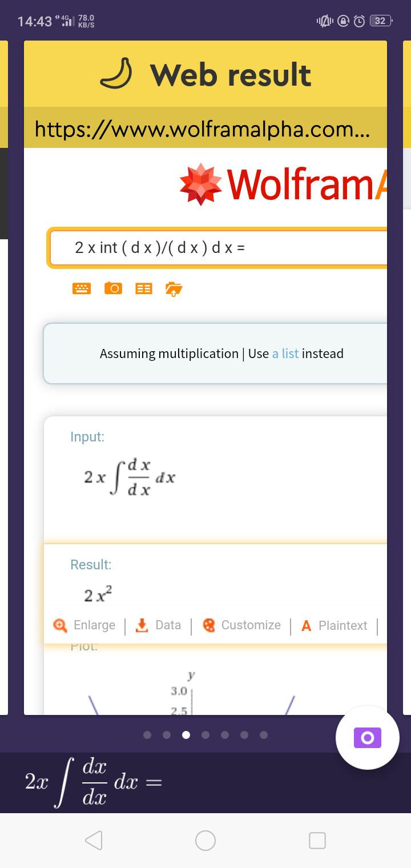This screenshot has height=868, width=411.
Task: Tap the Android back navigation button
Action: pos(94,840)
